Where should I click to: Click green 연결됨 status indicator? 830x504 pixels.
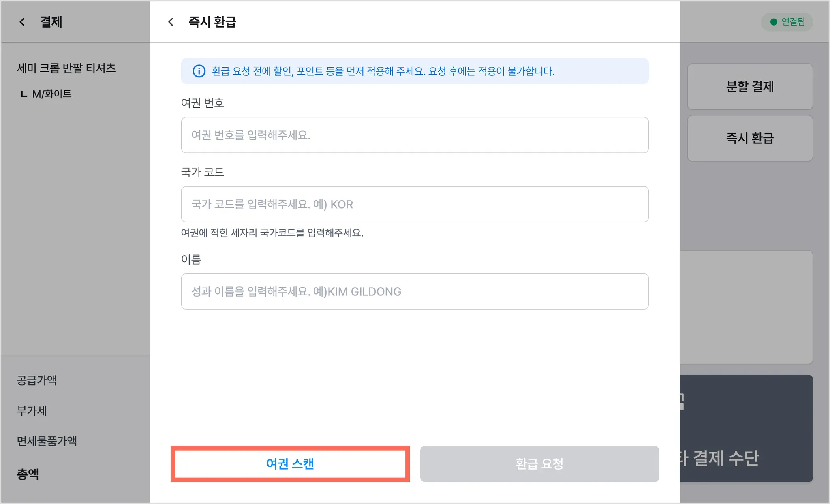click(x=787, y=22)
